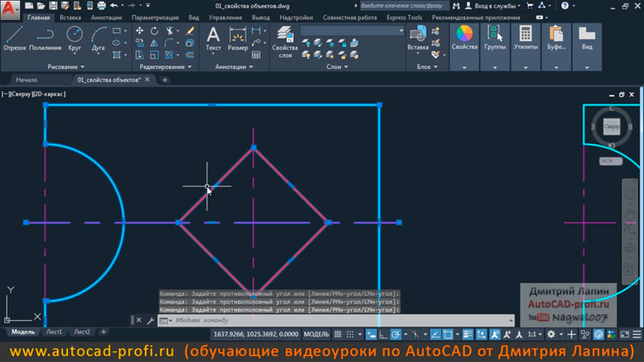Click the Stretch tool icon
644x362 pixels.
(x=139, y=55)
